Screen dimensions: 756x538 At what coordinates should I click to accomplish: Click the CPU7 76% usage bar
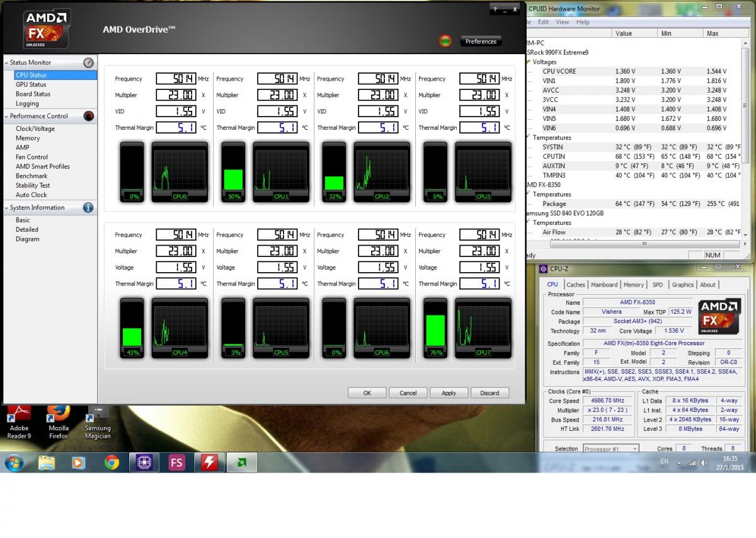[x=435, y=328]
